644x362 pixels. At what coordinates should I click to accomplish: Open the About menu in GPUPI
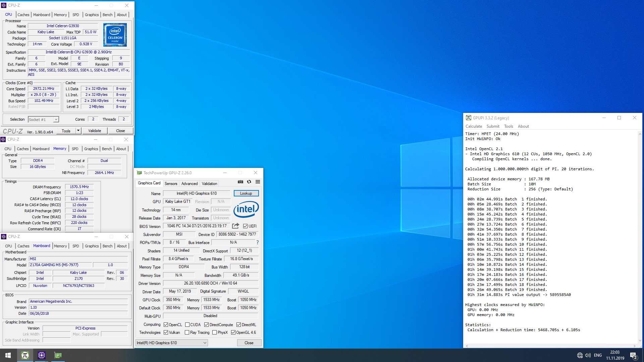click(x=523, y=126)
